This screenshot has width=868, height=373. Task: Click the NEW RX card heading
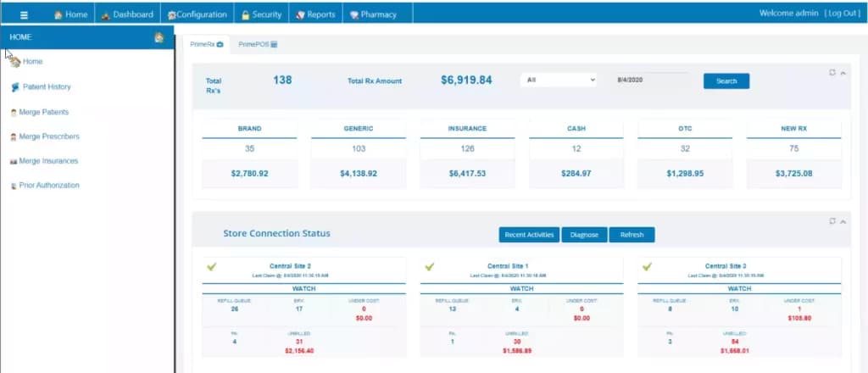coord(793,128)
